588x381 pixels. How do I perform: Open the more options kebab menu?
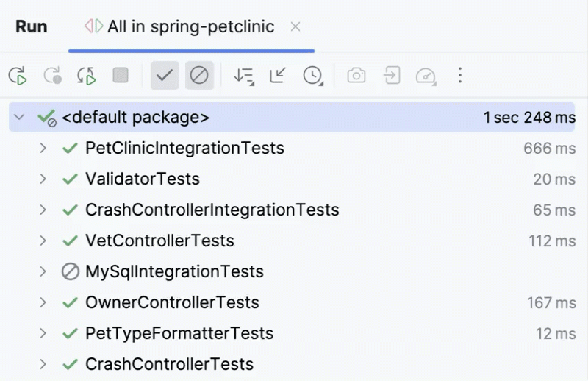tap(460, 76)
